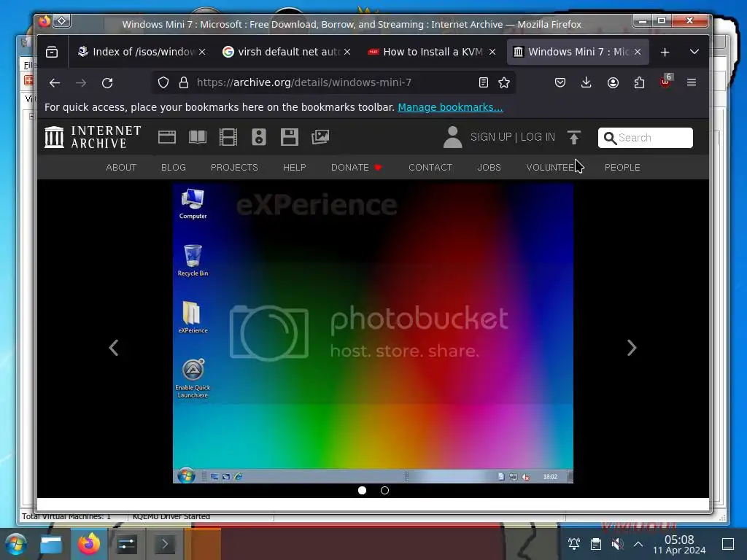Open the CONTACT navigation link
The width and height of the screenshot is (747, 560).
(x=430, y=168)
